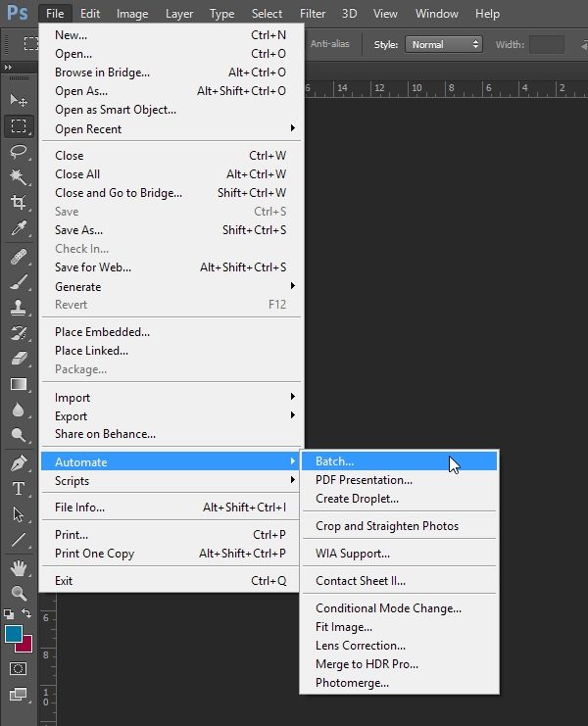The width and height of the screenshot is (588, 726).
Task: Open the Automate submenu entry
Action: click(171, 461)
